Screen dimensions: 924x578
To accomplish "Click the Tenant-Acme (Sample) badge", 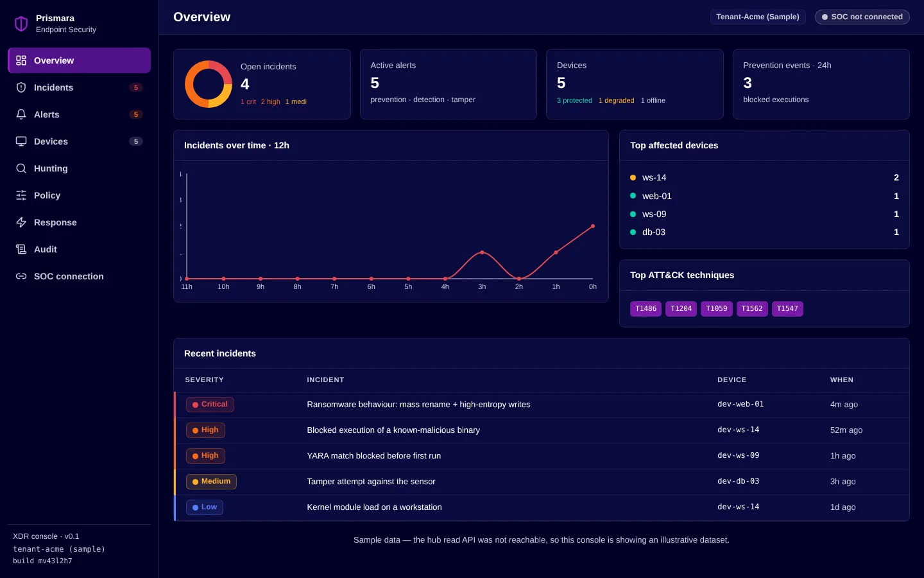I will tap(758, 17).
